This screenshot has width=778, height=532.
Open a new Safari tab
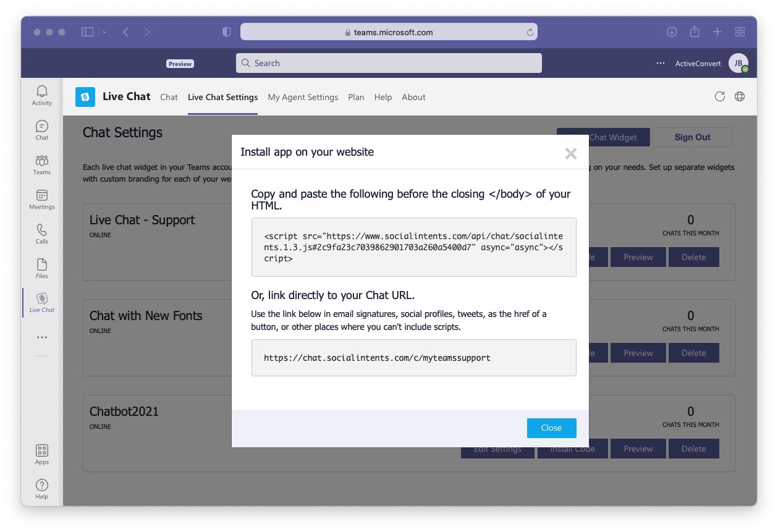(717, 32)
